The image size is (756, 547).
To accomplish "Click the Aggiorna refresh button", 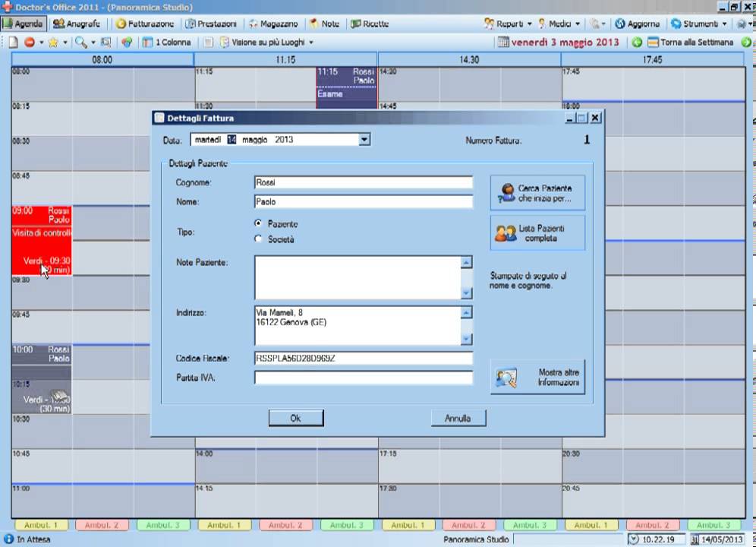I will 638,24.
